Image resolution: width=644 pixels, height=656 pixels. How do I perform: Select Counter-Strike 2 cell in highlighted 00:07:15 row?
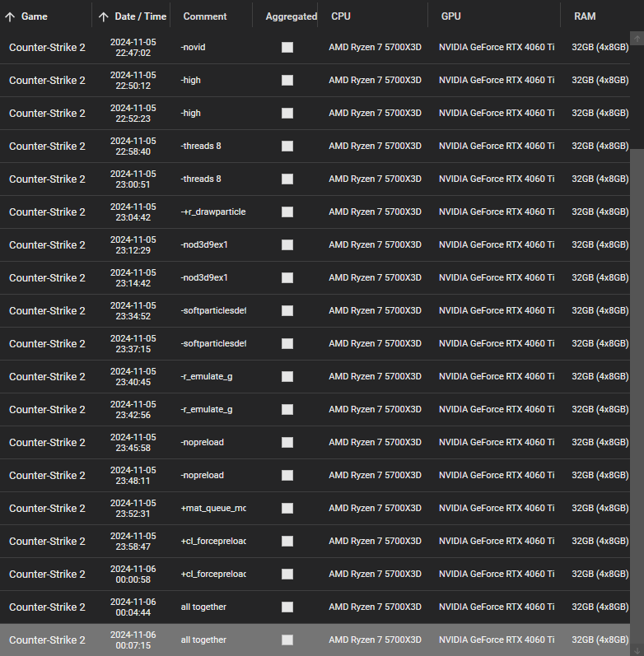pos(47,640)
